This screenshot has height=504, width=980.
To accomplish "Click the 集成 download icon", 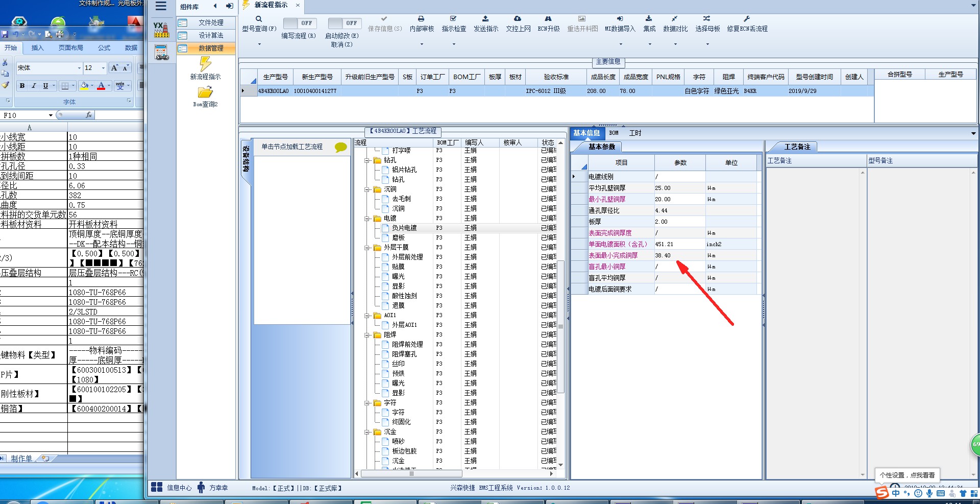I will click(x=649, y=19).
